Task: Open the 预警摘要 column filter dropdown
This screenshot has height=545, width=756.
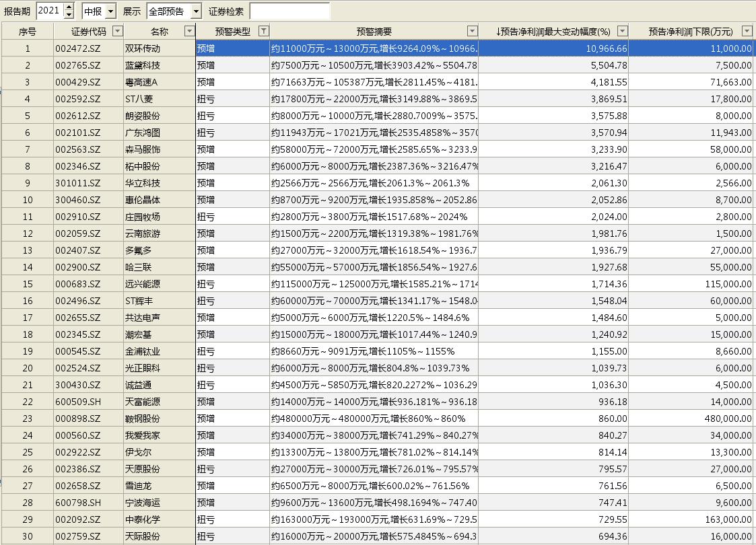Action: (x=472, y=31)
